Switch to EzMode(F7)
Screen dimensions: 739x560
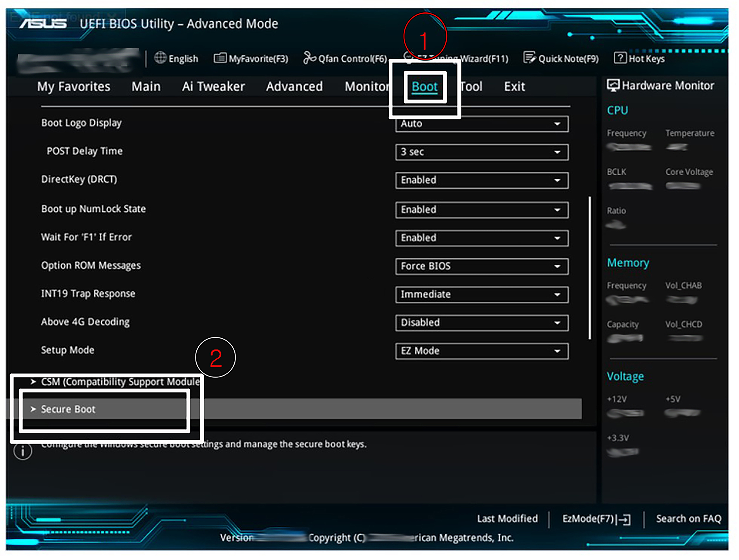point(596,519)
